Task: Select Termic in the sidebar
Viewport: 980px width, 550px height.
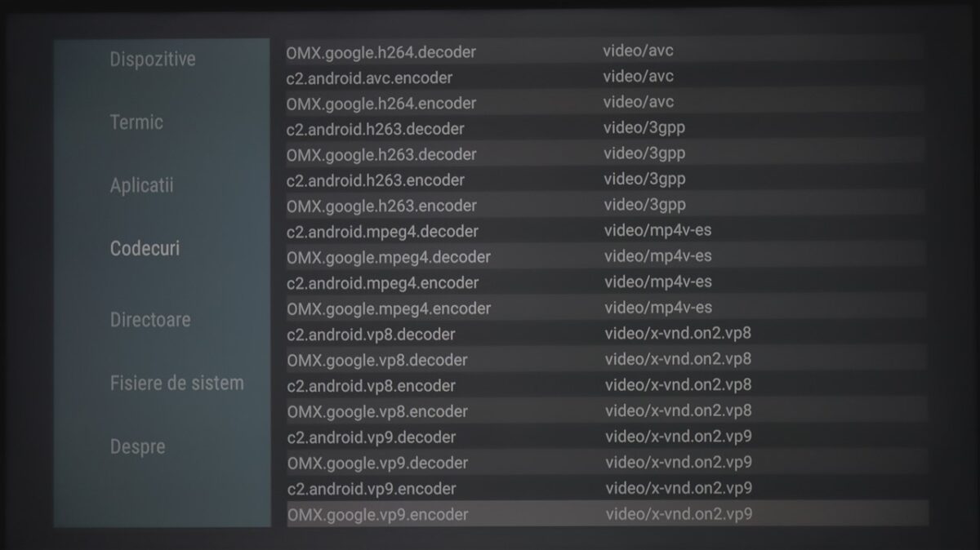Action: pyautogui.click(x=136, y=122)
